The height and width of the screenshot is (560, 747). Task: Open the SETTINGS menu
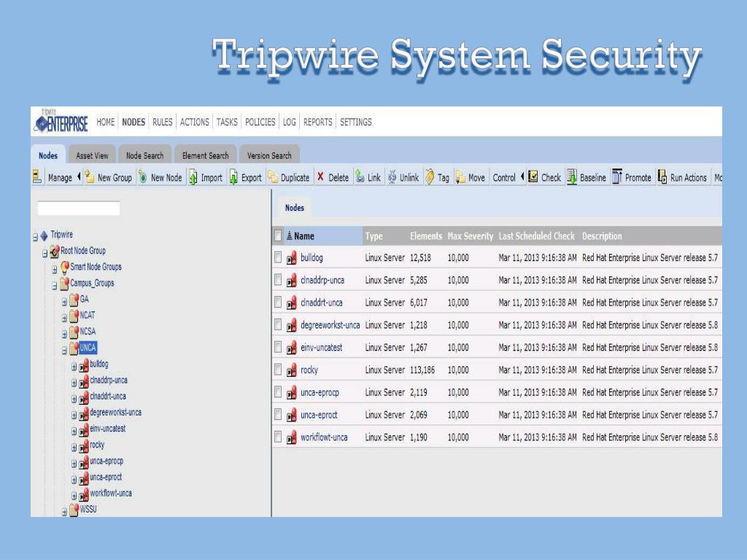tap(356, 122)
